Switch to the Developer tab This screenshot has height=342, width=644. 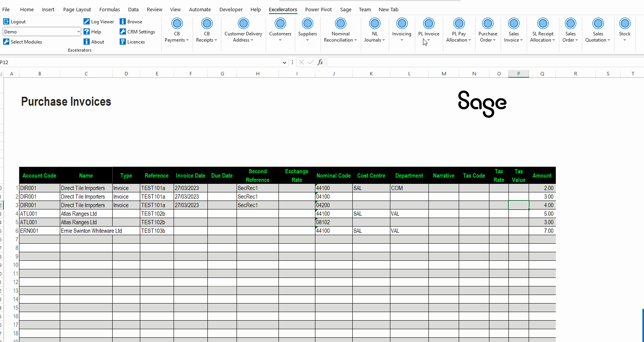231,9
